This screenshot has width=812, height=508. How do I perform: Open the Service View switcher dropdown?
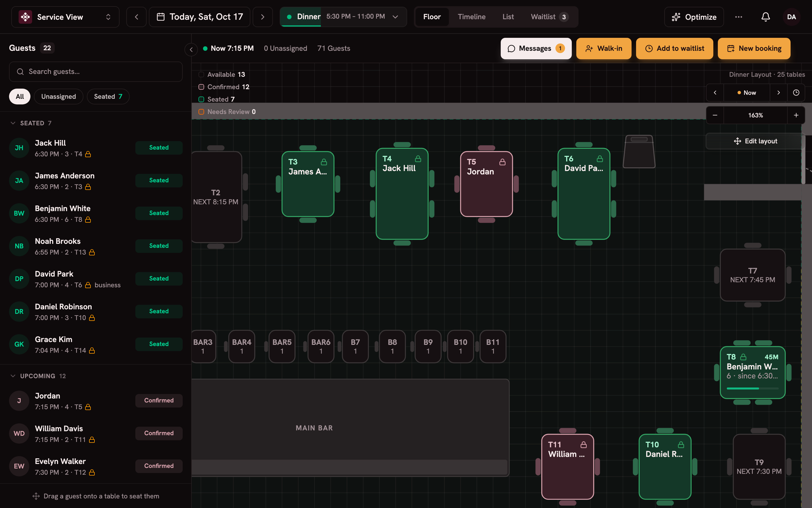click(x=65, y=17)
